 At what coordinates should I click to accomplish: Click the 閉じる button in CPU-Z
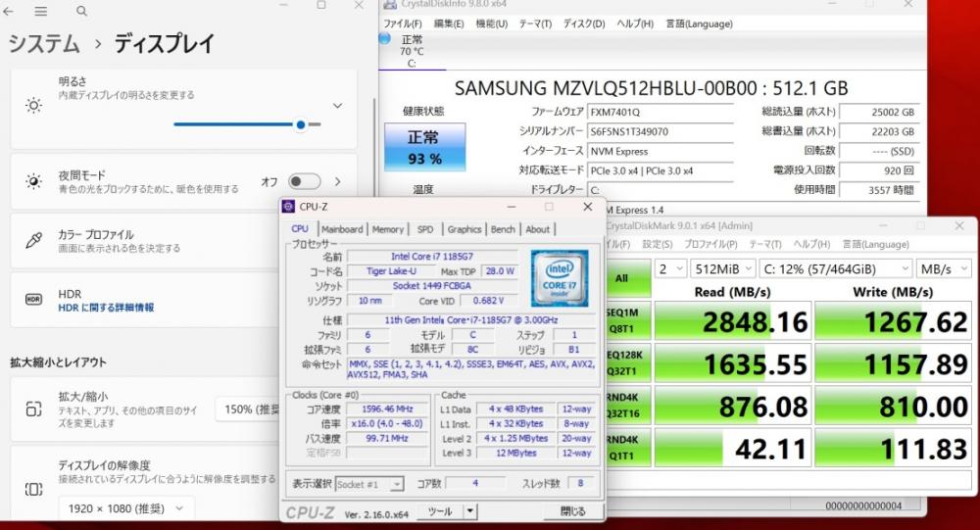[572, 511]
